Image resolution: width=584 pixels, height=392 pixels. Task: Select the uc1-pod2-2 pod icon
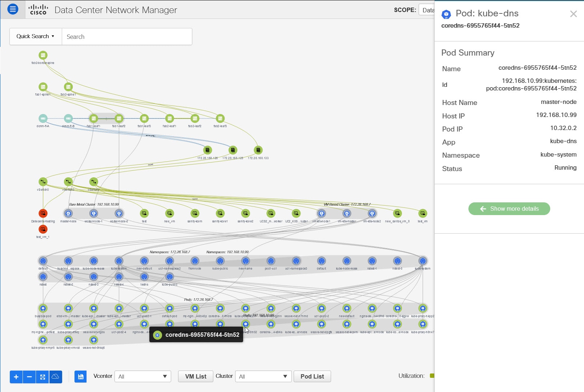322,308
